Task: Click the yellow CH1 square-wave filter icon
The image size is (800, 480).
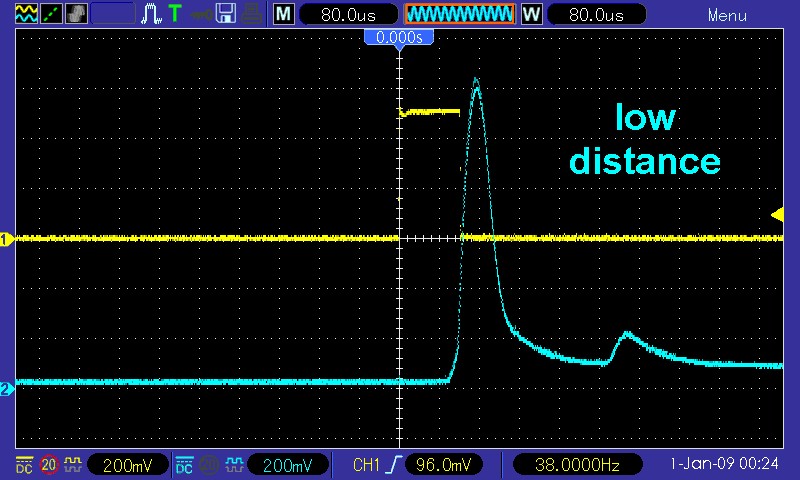Action: coord(72,464)
